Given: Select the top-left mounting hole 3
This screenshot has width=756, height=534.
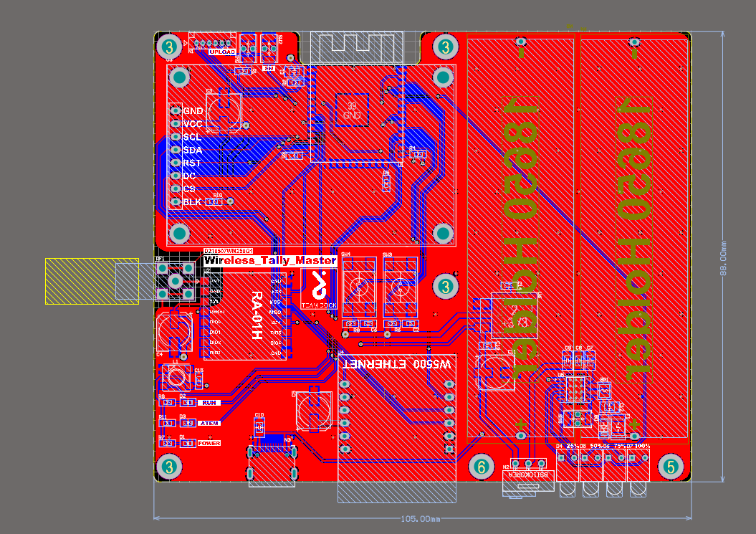Looking at the screenshot, I should click(x=169, y=47).
